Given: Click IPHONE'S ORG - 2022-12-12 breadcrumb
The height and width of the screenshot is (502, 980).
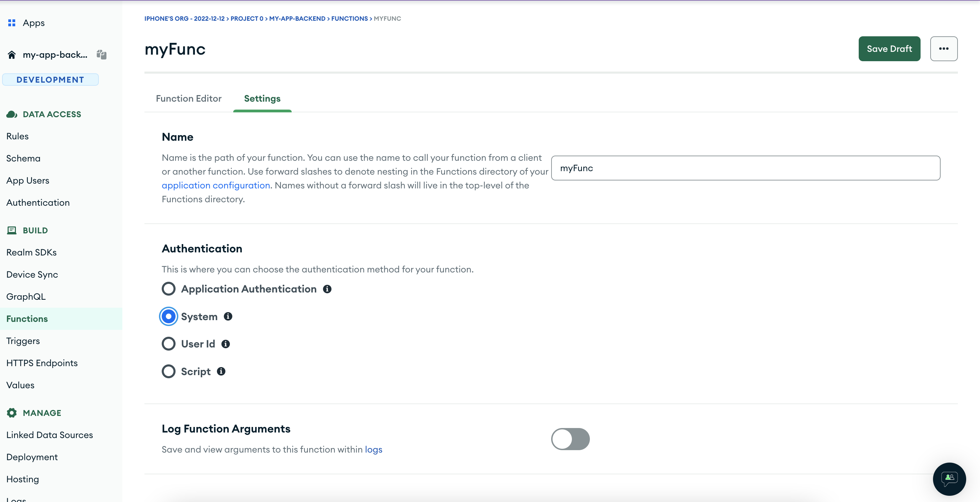Looking at the screenshot, I should (185, 19).
